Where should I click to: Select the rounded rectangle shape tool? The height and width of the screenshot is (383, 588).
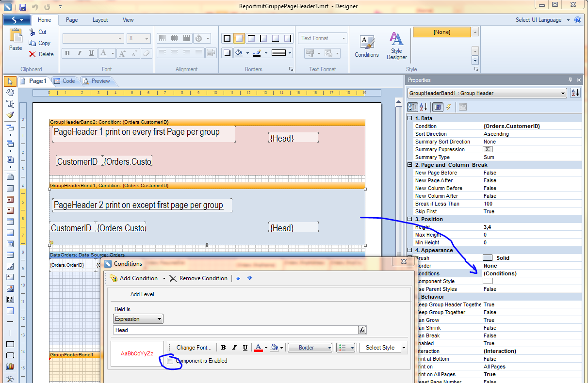coord(10,355)
